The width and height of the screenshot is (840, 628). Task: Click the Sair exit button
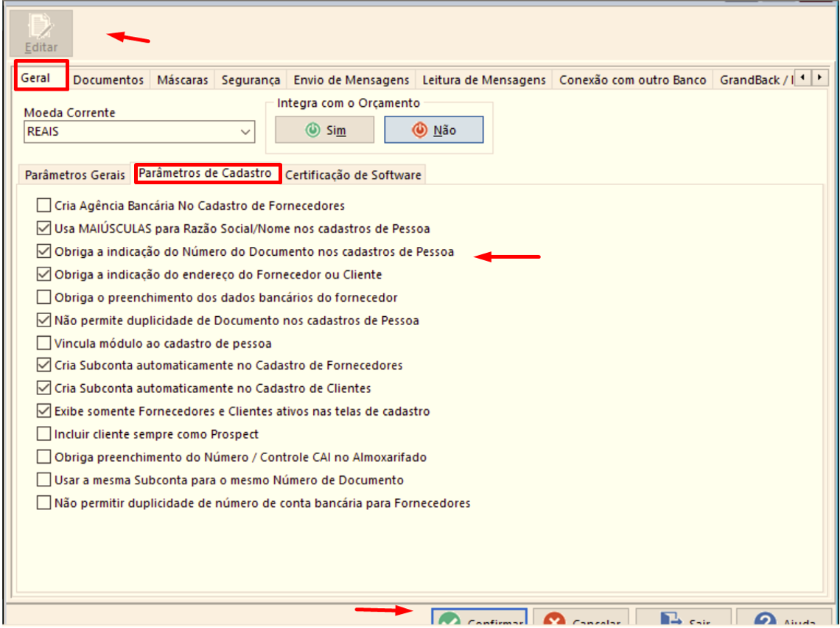[x=683, y=618]
